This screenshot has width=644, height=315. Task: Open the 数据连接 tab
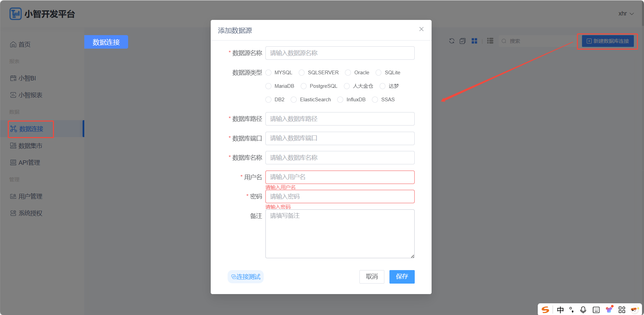(x=106, y=42)
